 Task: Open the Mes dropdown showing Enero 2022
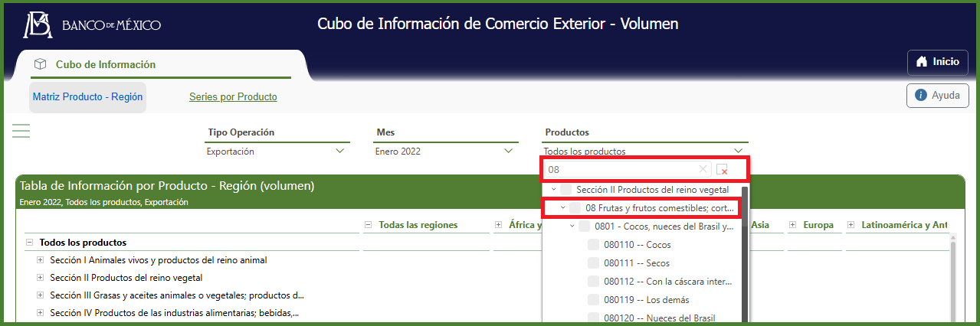446,152
